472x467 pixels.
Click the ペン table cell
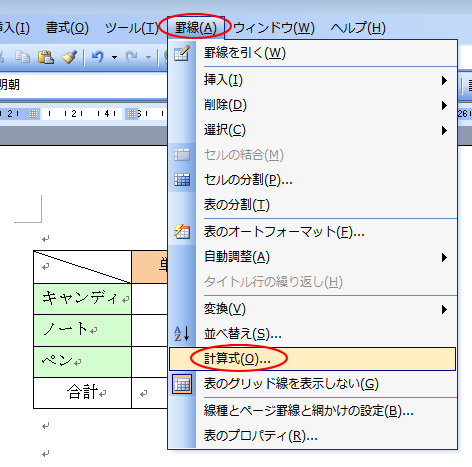83,362
